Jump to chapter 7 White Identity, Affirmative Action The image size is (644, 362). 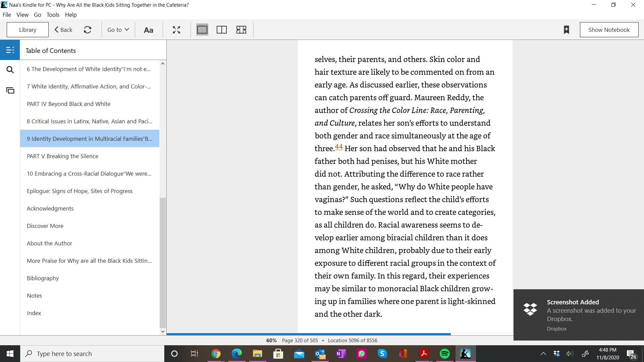pyautogui.click(x=90, y=86)
